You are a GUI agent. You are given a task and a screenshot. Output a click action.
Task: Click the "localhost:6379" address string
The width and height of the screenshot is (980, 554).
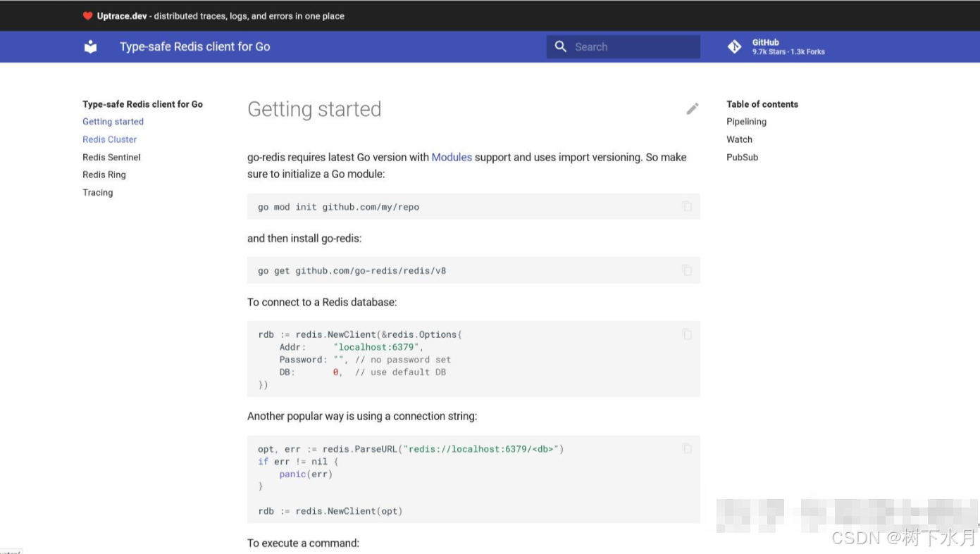click(x=377, y=347)
